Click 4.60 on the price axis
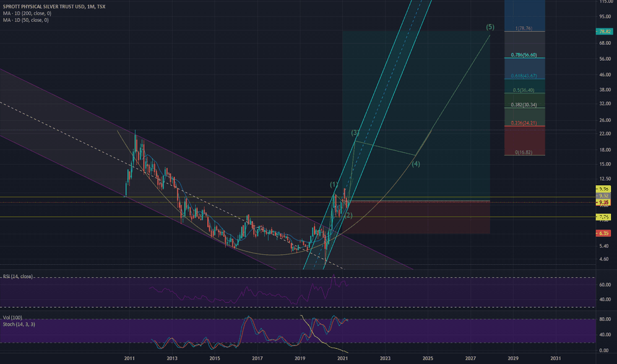The image size is (617, 364). tap(605, 259)
